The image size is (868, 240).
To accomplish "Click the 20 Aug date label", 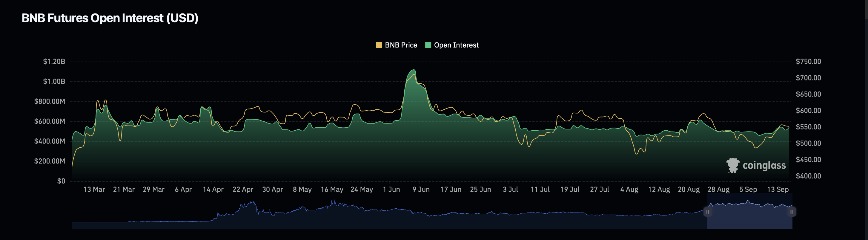I will click(x=689, y=189).
